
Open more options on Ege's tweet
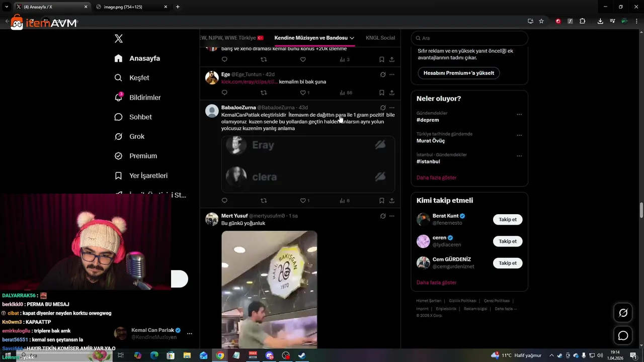392,74
